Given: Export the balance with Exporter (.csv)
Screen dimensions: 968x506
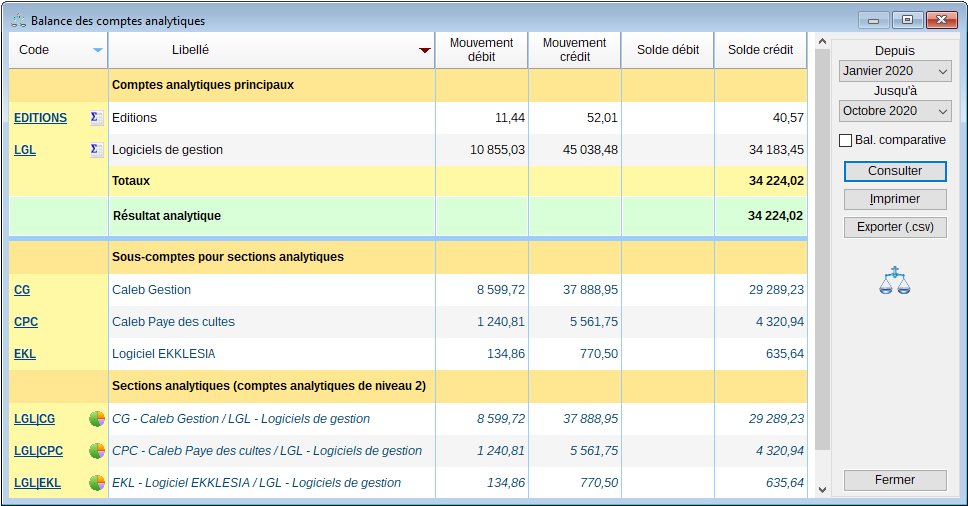Looking at the screenshot, I should click(x=895, y=227).
